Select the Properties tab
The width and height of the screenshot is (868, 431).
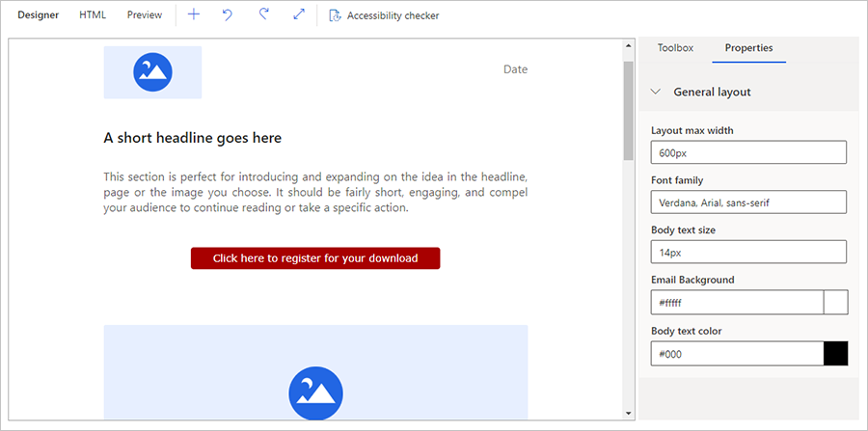pyautogui.click(x=748, y=47)
